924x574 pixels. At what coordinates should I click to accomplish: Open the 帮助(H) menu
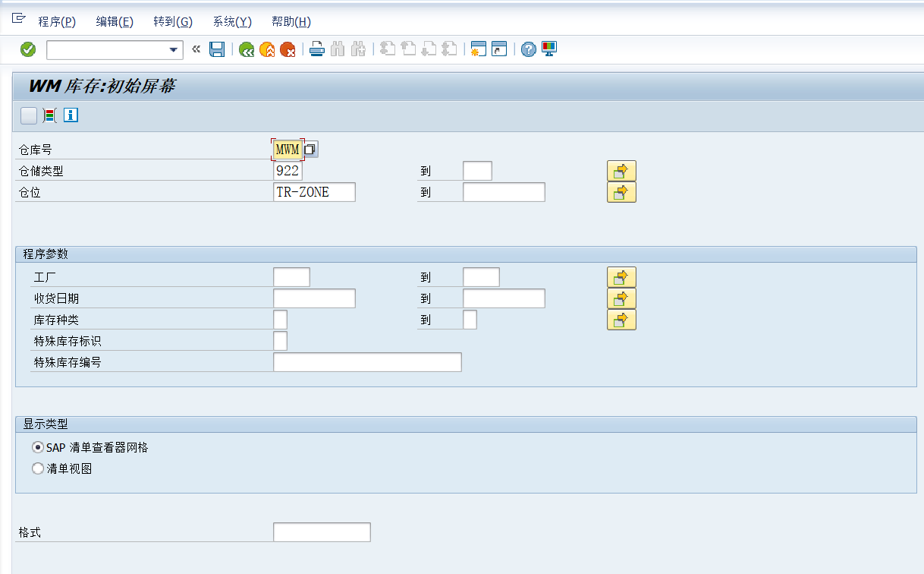coord(291,22)
